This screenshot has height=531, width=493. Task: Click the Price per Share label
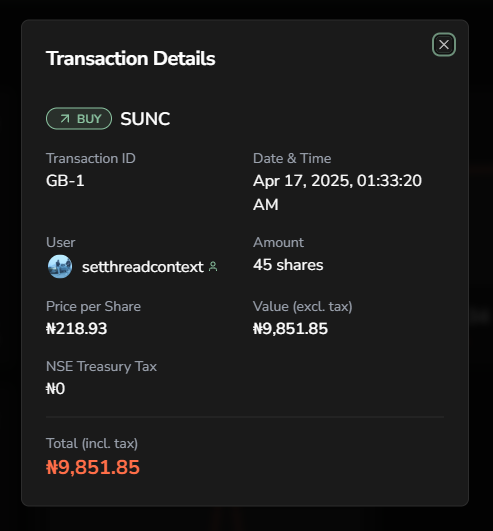pos(93,306)
